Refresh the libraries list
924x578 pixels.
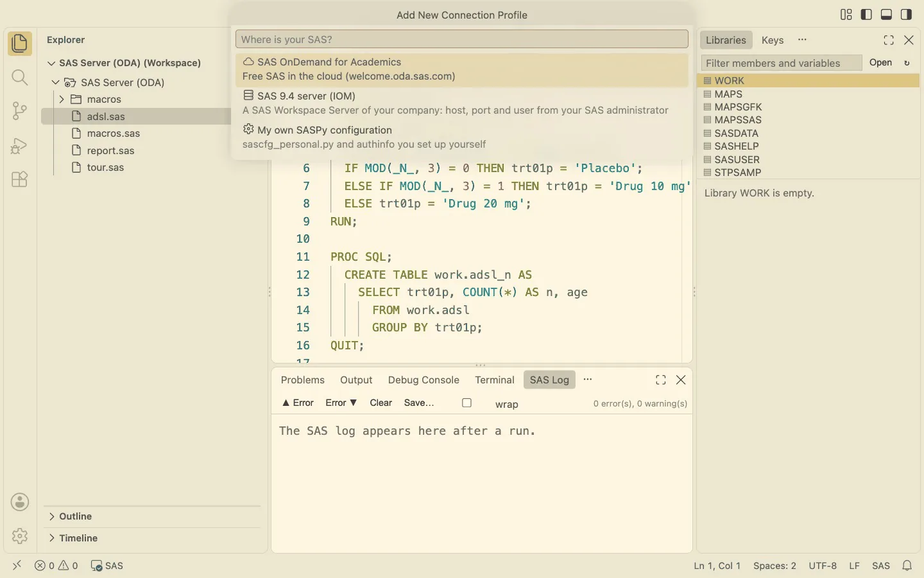[907, 63]
